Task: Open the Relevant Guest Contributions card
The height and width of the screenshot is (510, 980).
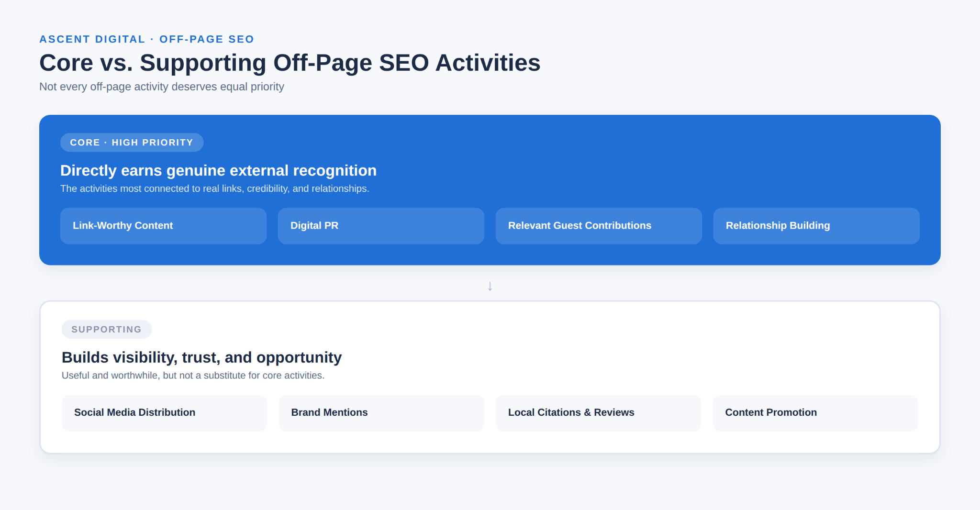Action: pos(599,226)
